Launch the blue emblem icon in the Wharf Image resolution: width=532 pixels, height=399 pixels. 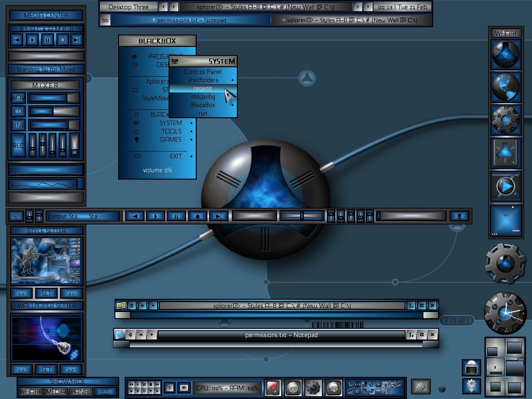coord(506,54)
